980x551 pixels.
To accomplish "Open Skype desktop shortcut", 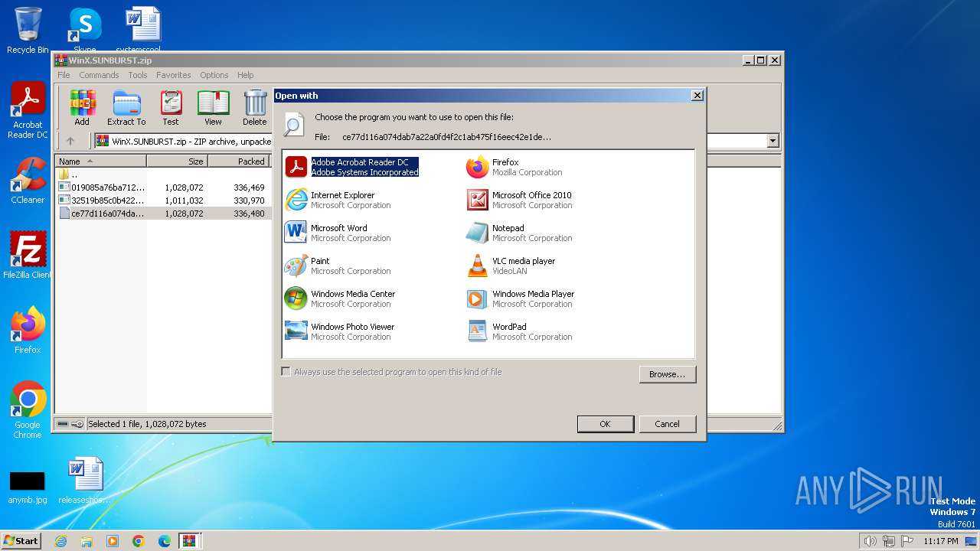I will (84, 31).
